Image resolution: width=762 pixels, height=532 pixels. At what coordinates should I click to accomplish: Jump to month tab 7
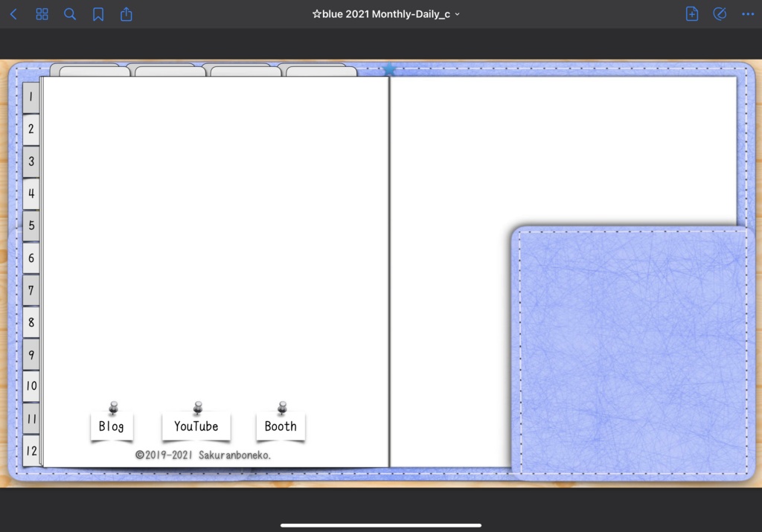point(31,290)
